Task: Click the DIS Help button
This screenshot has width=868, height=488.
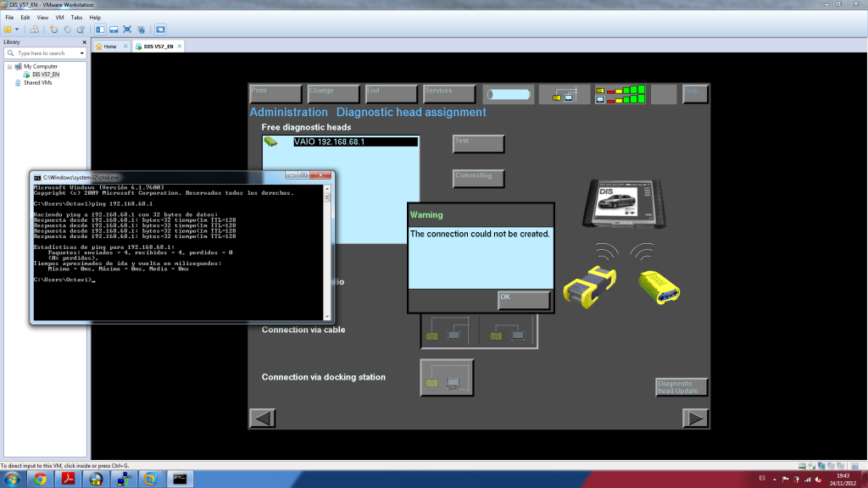Action: click(x=695, y=94)
